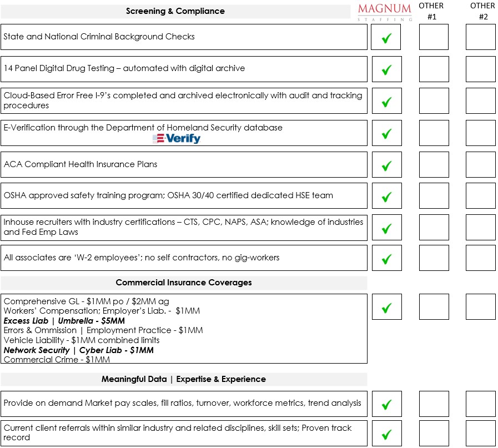Click the Cloud-Based Error Free I-9's text box

click(x=183, y=100)
